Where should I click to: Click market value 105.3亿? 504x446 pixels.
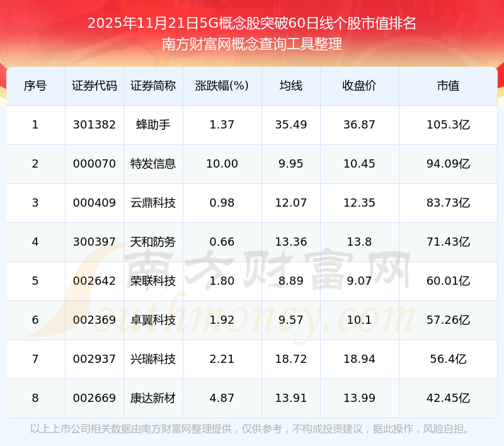tap(448, 125)
